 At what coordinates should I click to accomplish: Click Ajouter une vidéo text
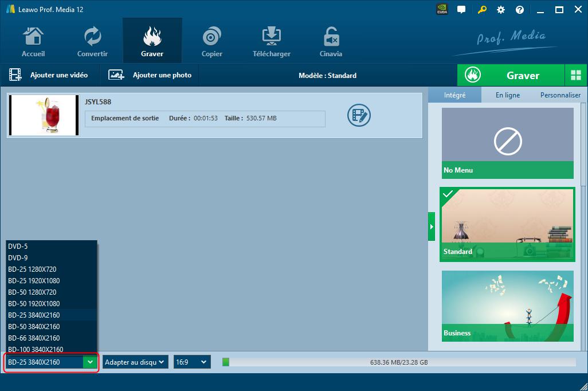tap(59, 75)
